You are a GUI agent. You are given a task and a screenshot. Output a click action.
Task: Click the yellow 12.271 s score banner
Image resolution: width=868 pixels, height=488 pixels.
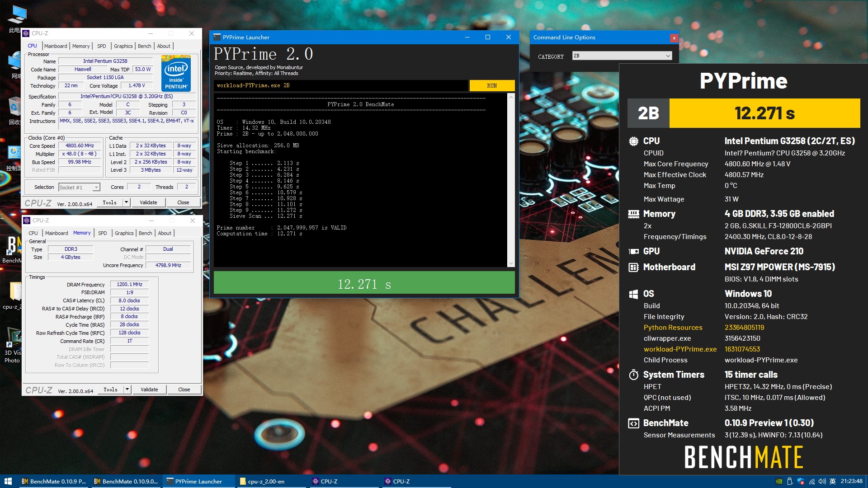point(764,113)
